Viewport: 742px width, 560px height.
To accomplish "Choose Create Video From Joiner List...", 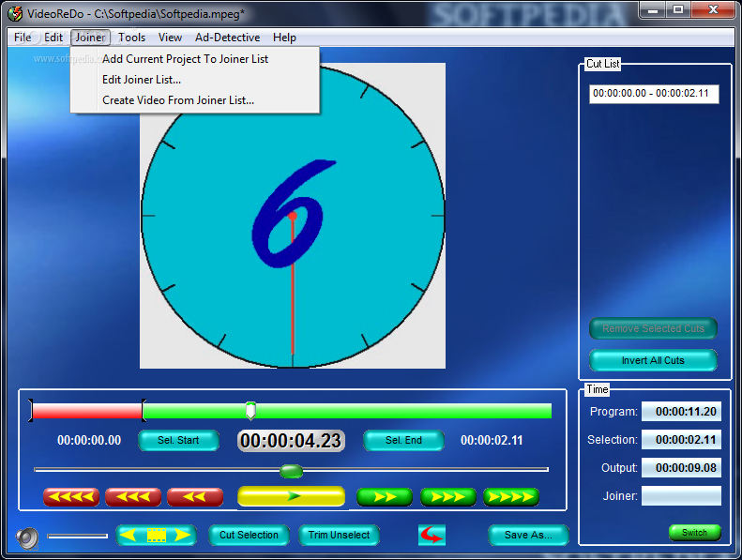I will coord(194,100).
